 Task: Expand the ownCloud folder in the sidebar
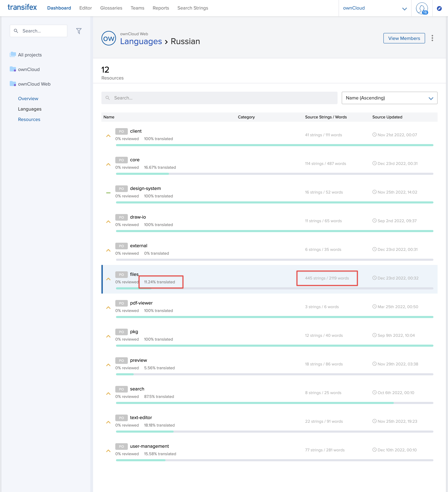pyautogui.click(x=29, y=69)
